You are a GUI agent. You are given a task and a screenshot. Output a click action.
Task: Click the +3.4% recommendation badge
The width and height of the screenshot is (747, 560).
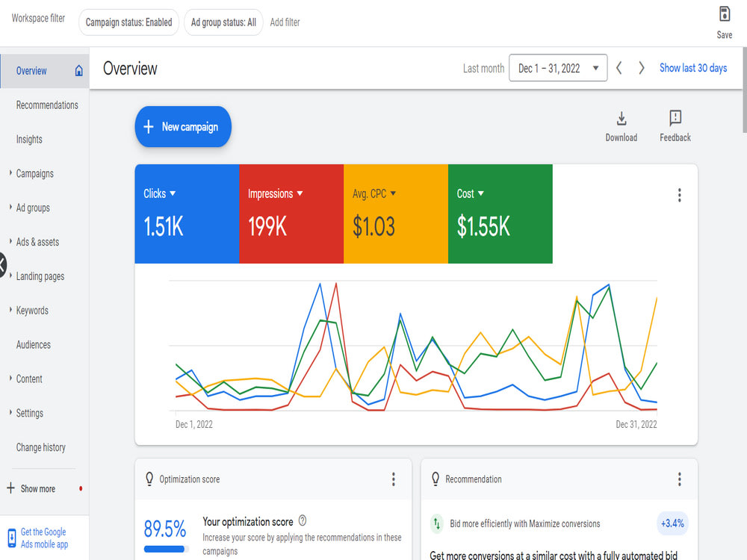[672, 523]
